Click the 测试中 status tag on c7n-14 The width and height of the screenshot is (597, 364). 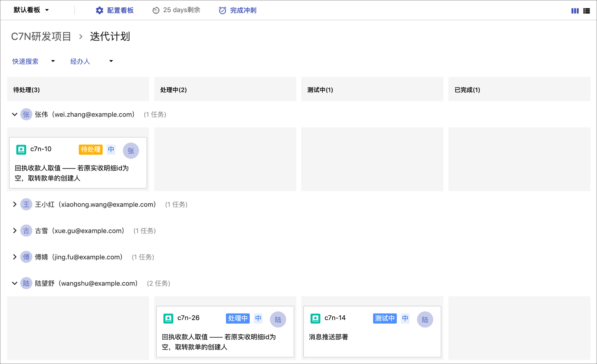pos(385,318)
